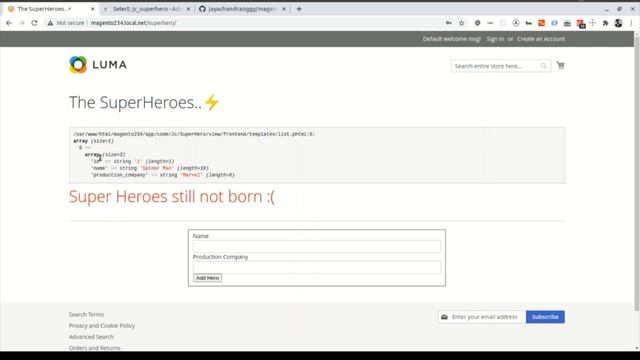Screen dimensions: 640x360
Task: Open the Advanced Search footer link
Action: coord(91,337)
